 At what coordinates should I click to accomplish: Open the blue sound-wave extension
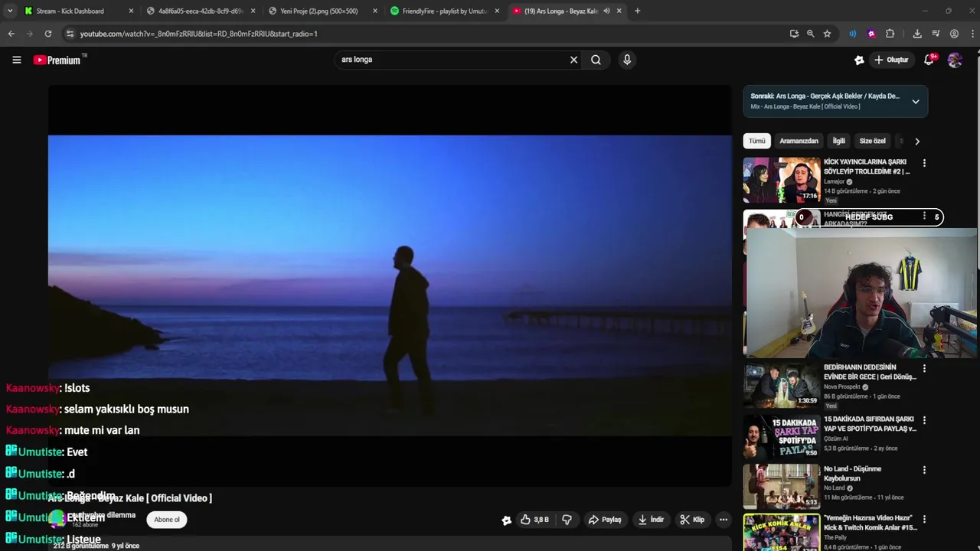coord(852,34)
